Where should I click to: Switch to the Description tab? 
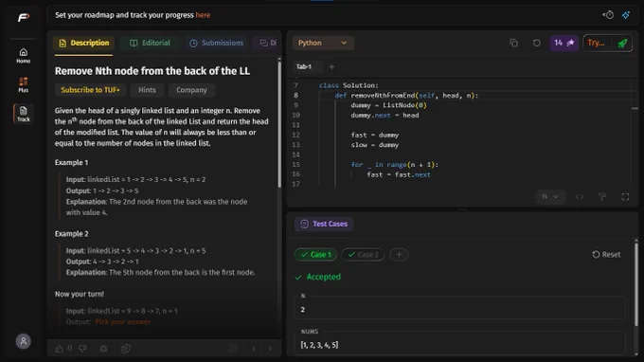click(84, 43)
